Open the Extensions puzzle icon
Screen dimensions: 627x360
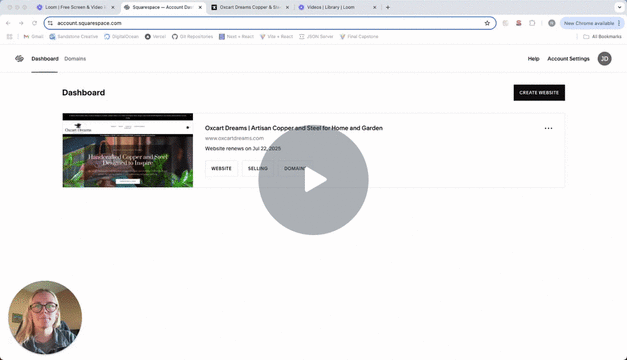tap(532, 23)
